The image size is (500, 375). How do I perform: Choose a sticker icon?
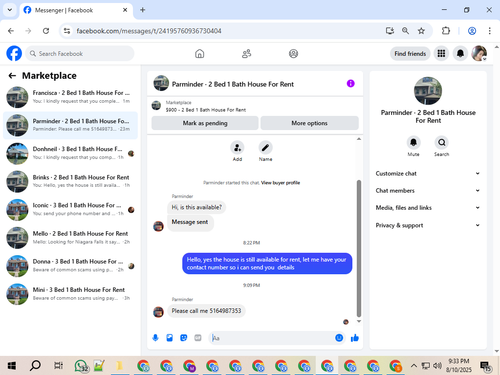(184, 338)
